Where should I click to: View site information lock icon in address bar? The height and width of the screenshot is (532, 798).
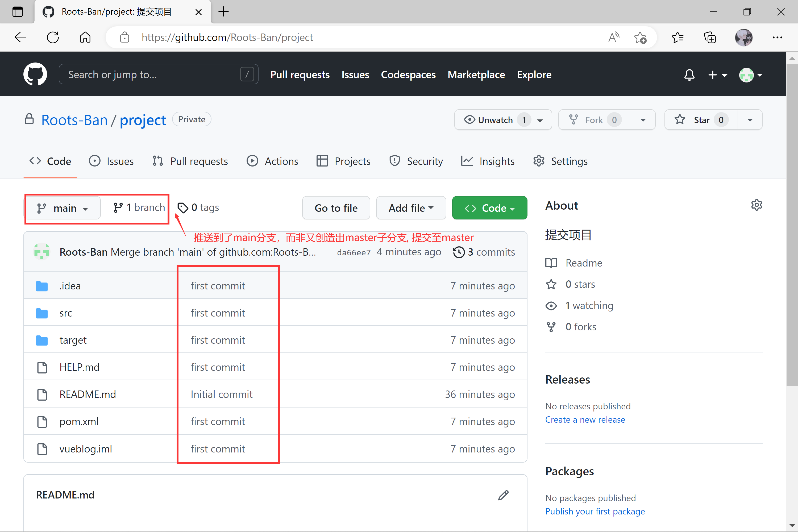coord(124,37)
